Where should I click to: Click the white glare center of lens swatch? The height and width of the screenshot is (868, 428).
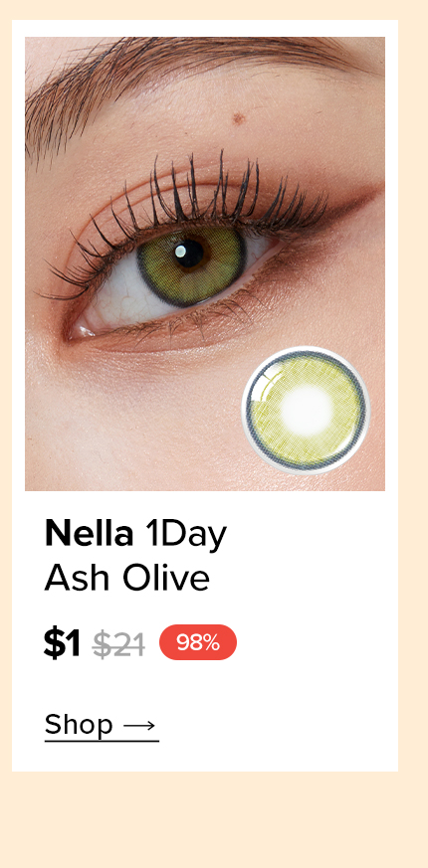click(x=306, y=412)
